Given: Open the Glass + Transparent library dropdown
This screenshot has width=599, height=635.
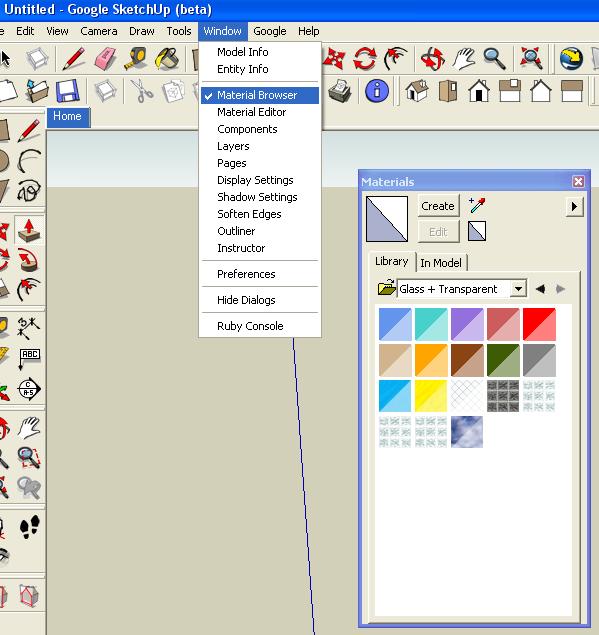Looking at the screenshot, I should [518, 289].
